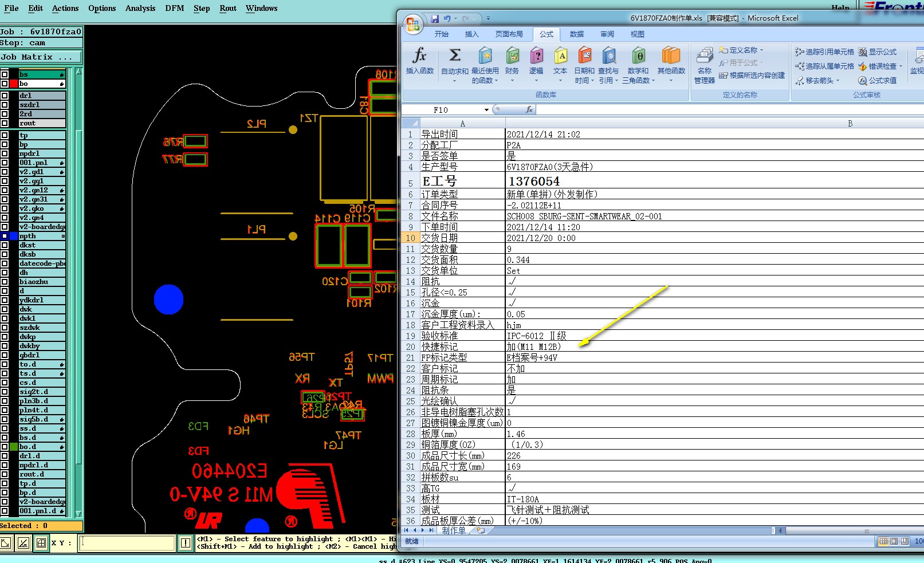This screenshot has height=563, width=924.
Task: Click Create from Selection (根据所选内容创建)
Action: click(752, 75)
